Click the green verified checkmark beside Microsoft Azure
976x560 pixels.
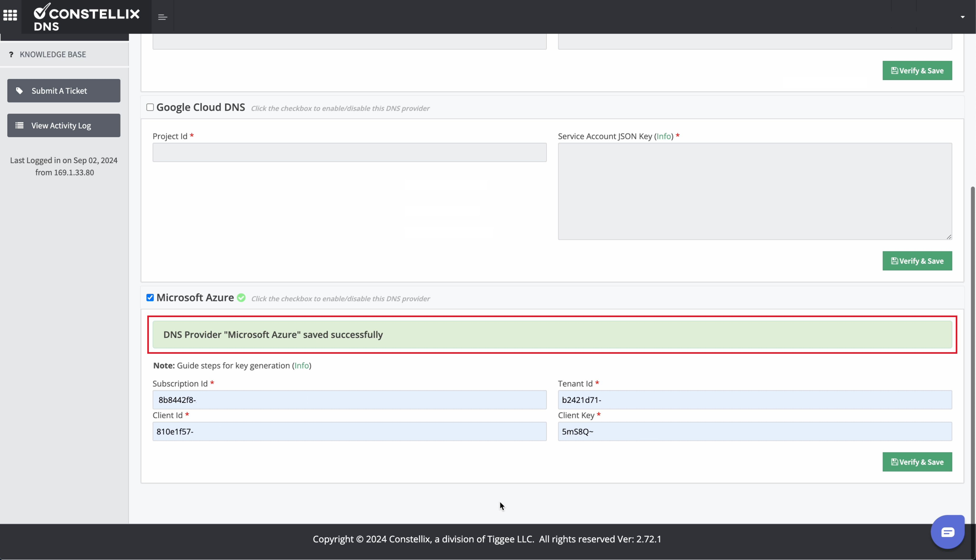[x=241, y=298]
